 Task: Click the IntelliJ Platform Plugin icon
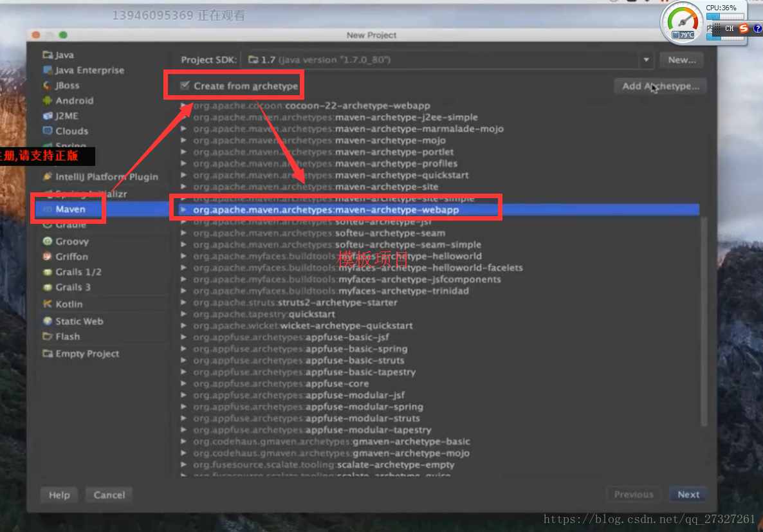coord(48,177)
